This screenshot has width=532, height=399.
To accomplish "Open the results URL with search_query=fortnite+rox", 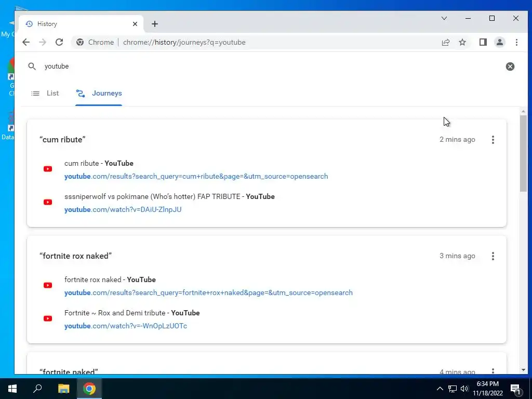I will coord(208,293).
